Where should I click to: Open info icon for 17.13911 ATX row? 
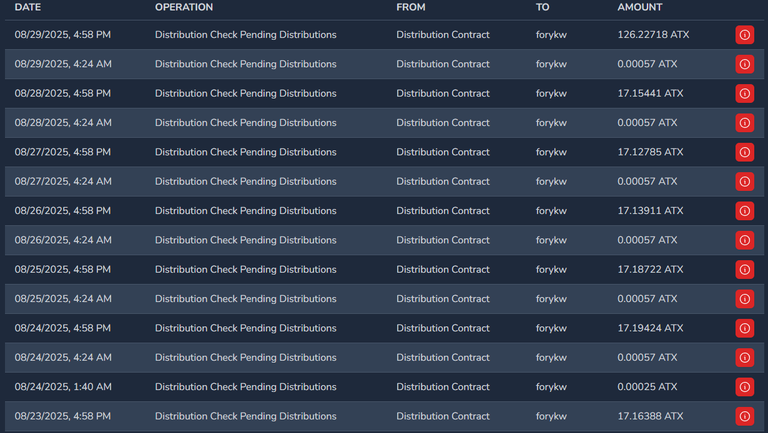tap(744, 211)
